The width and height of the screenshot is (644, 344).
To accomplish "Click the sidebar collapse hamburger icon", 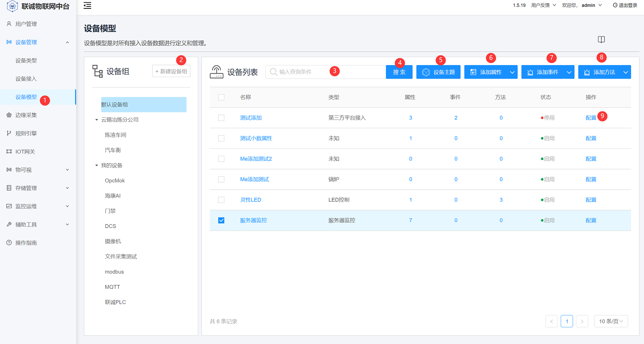I will (87, 5).
